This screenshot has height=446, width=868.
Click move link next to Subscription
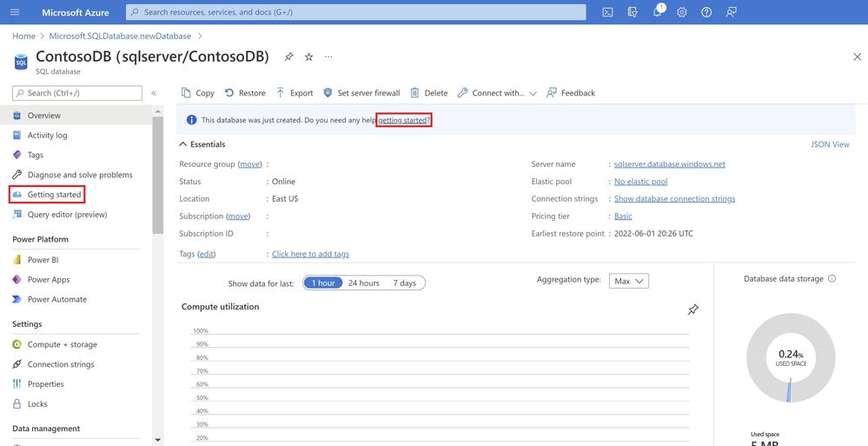tap(238, 216)
